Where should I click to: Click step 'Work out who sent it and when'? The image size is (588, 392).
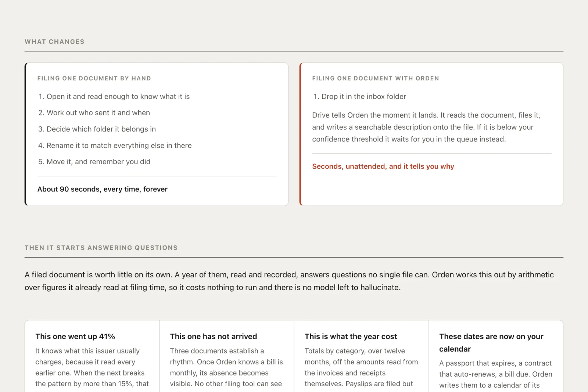(x=98, y=113)
